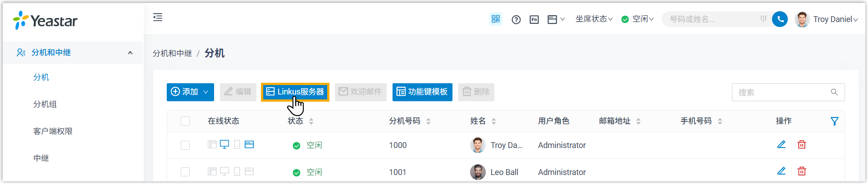Screen dimensions: 868x184
Task: Click the blue phone call button
Action: (780, 19)
